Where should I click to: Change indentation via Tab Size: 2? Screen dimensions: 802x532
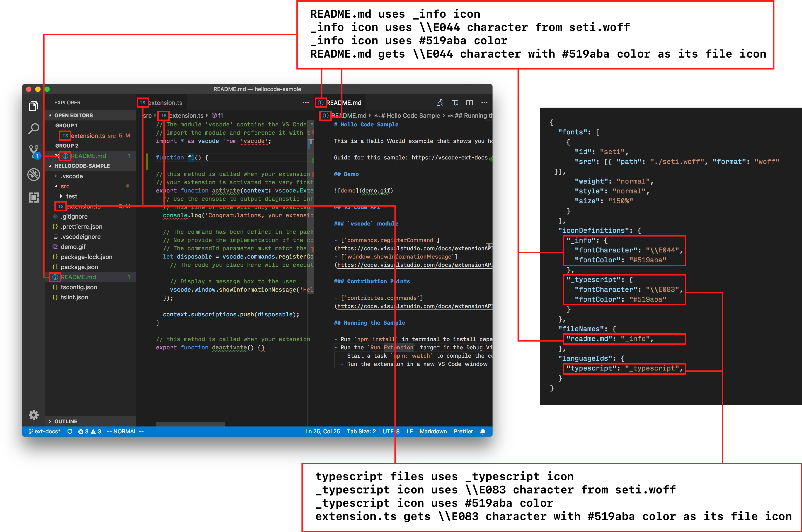click(361, 431)
